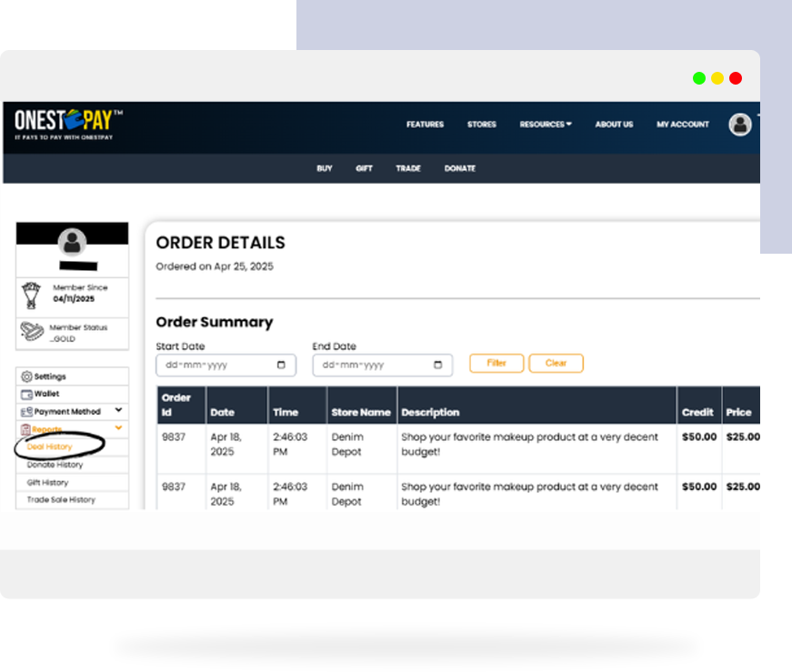Click the Reports icon in sidebar
The image size is (792, 672).
click(x=25, y=429)
